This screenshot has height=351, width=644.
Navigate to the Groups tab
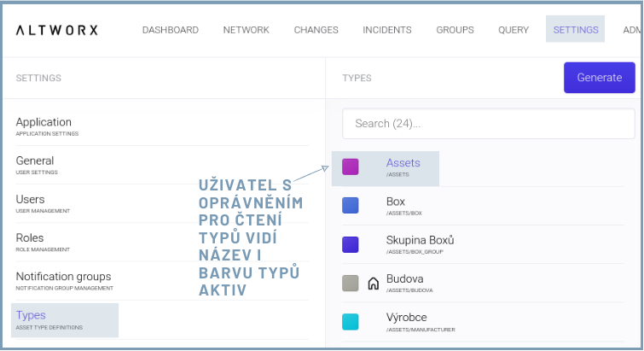pos(455,30)
